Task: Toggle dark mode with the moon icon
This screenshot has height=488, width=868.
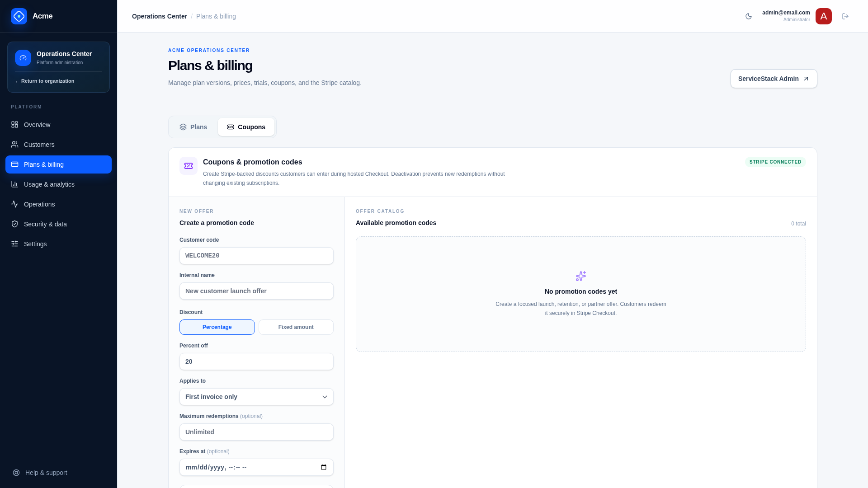Action: point(749,16)
